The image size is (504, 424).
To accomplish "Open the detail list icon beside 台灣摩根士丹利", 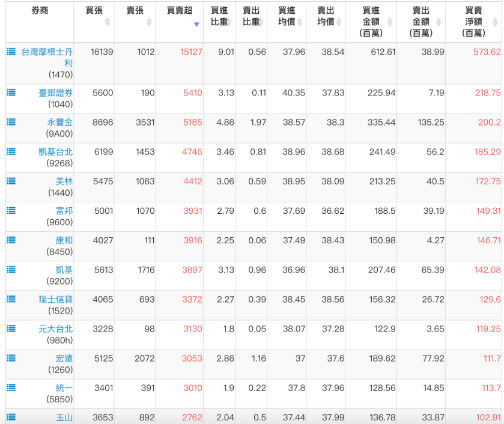I will [10, 52].
